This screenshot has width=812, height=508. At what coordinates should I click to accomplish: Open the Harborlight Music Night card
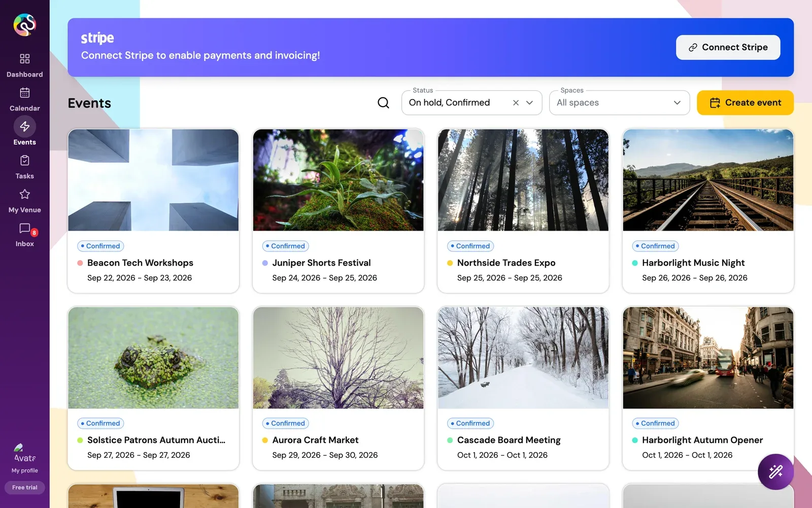click(x=708, y=211)
